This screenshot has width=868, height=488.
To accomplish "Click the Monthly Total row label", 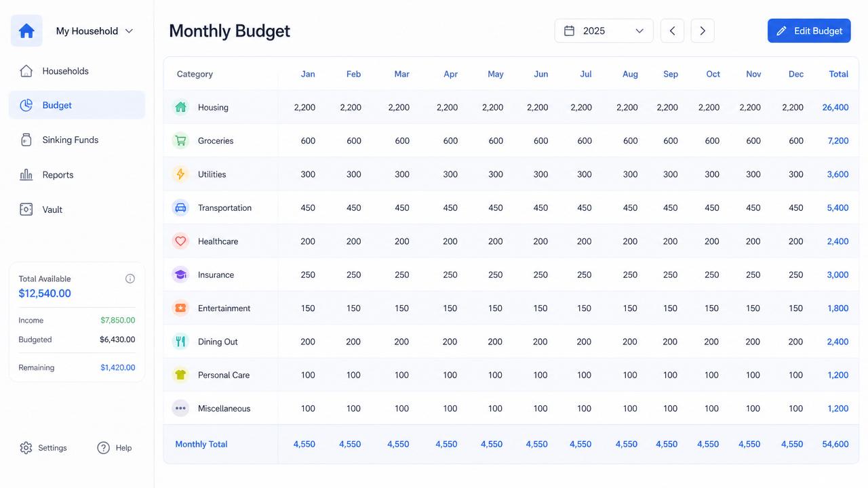I will tap(201, 445).
